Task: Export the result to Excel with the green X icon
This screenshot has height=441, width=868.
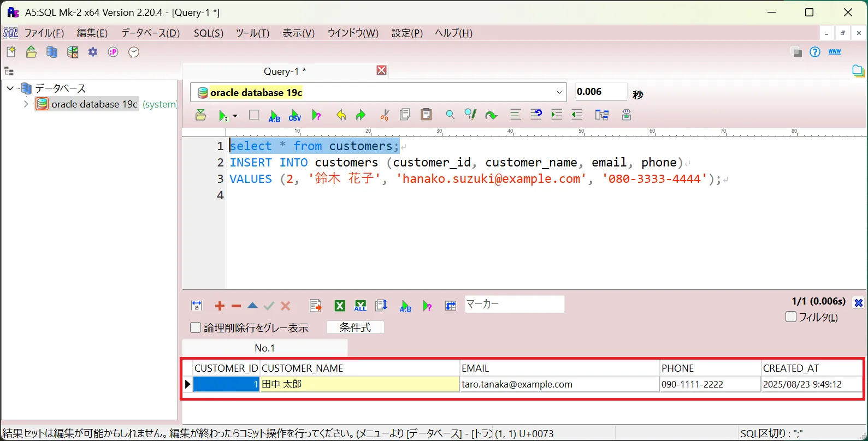Action: tap(339, 306)
